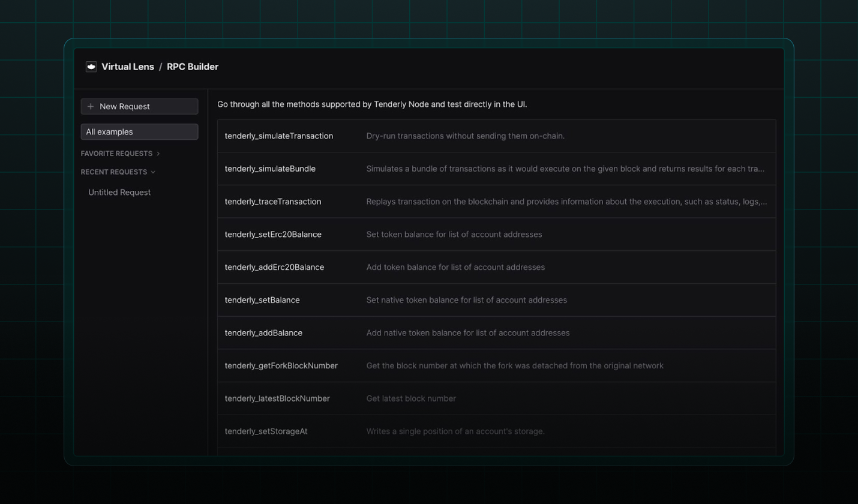Collapse the Recent Requests section chevron

coord(153,172)
